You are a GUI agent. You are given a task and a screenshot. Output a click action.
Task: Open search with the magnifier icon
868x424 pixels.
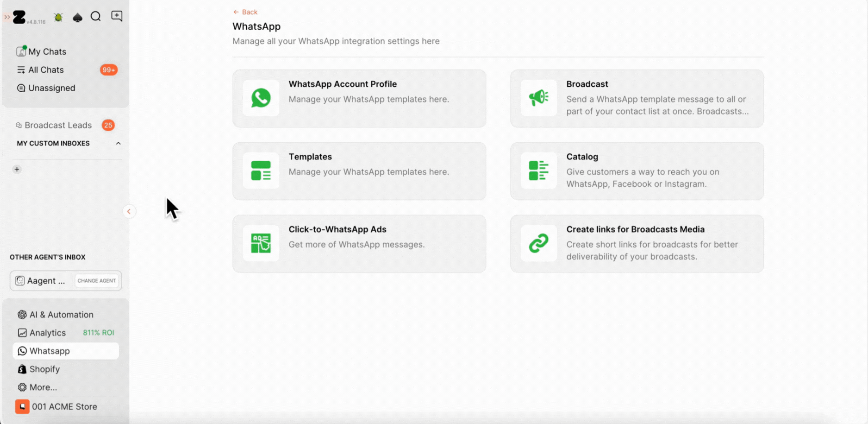click(96, 17)
